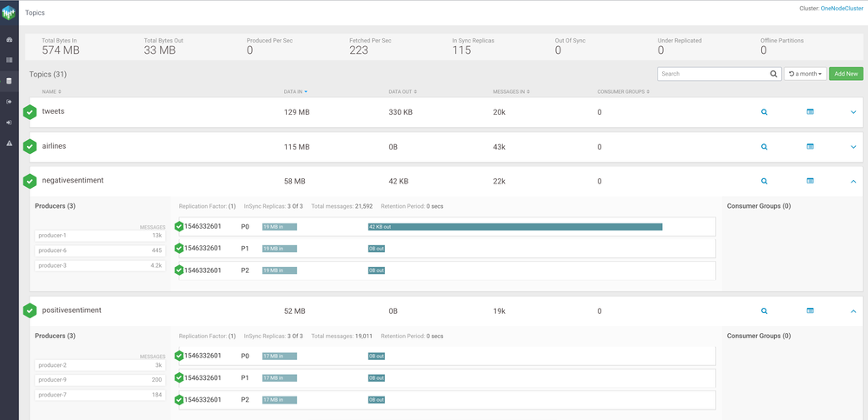Collapse the negativesentiment topic details

pyautogui.click(x=853, y=182)
